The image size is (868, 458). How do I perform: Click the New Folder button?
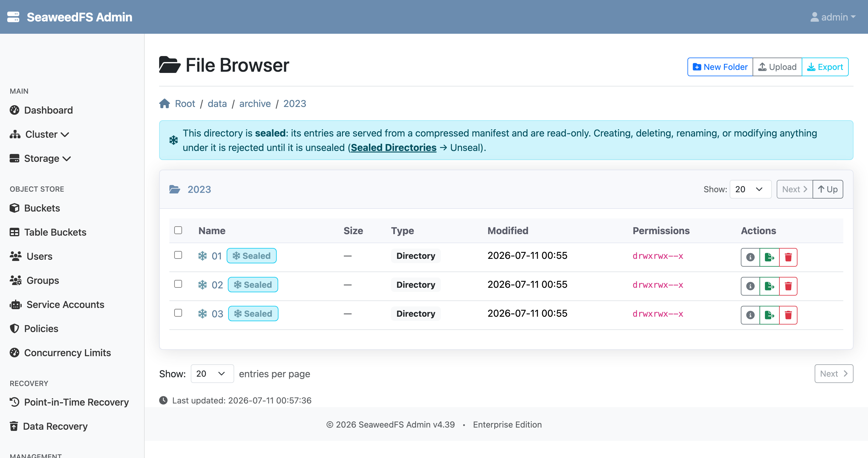[720, 67]
